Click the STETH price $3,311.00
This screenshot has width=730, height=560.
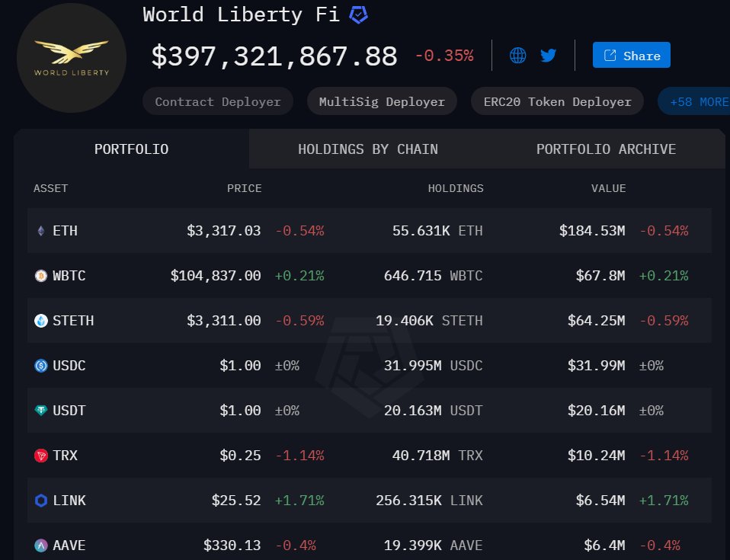click(x=223, y=321)
